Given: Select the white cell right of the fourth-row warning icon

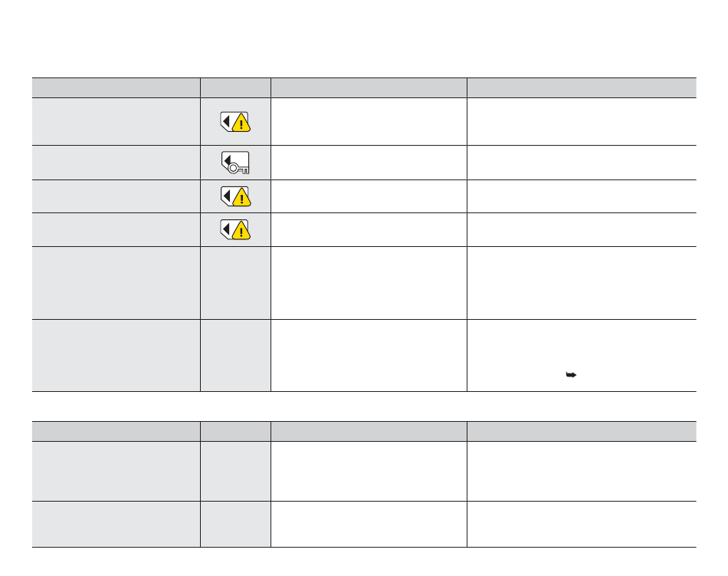Looking at the screenshot, I should tap(369, 230).
